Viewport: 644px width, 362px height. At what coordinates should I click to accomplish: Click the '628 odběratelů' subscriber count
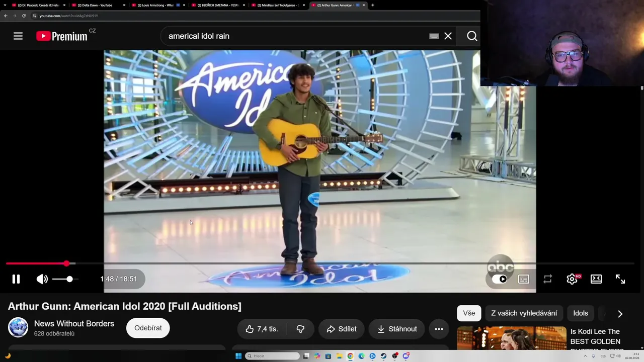pos(54,334)
